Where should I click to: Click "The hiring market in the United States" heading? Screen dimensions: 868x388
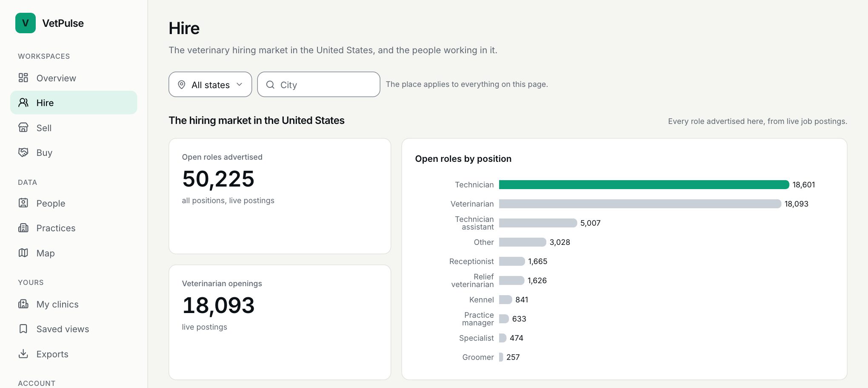pyautogui.click(x=257, y=121)
